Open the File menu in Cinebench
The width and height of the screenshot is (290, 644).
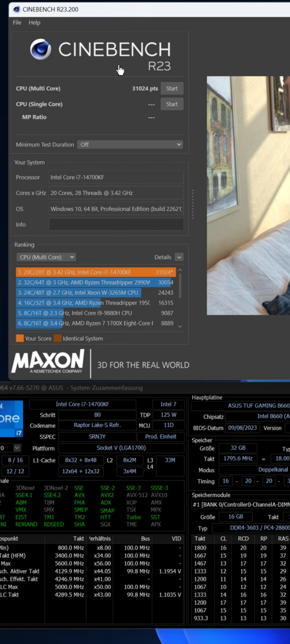coord(17,23)
